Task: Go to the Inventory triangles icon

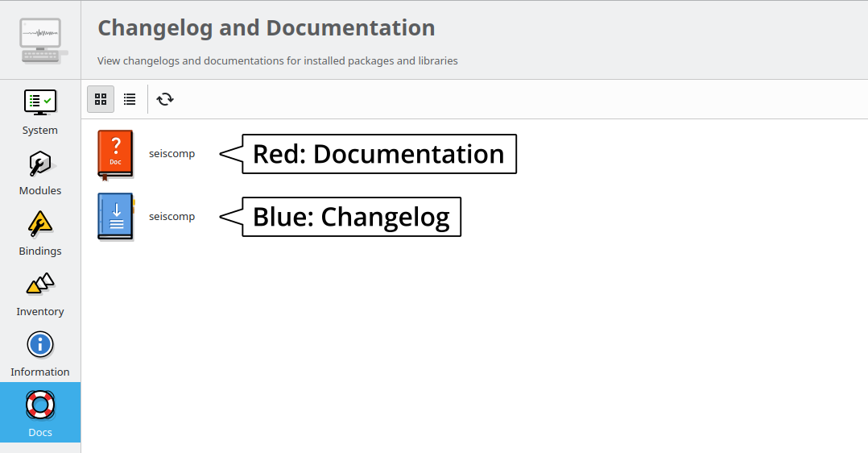Action: 40,284
